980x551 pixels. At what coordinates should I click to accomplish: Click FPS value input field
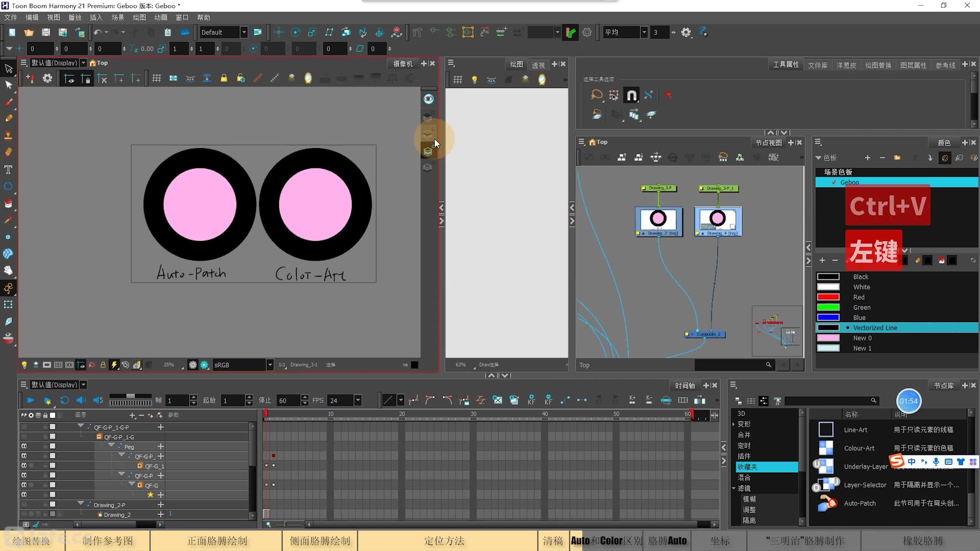(343, 400)
